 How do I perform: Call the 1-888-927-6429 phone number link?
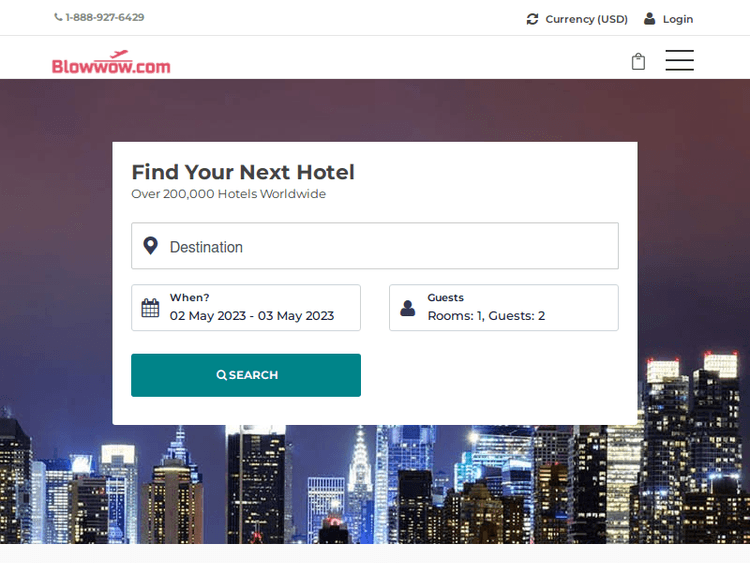click(104, 18)
